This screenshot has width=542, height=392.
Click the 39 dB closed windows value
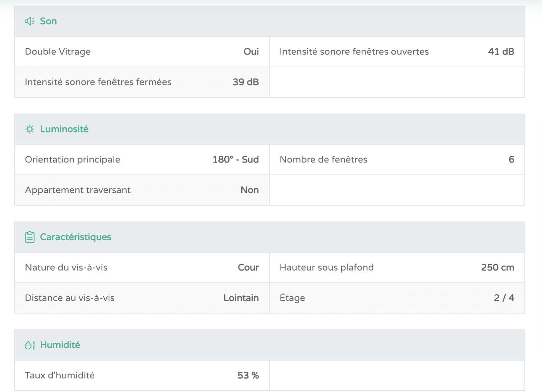pyautogui.click(x=245, y=82)
